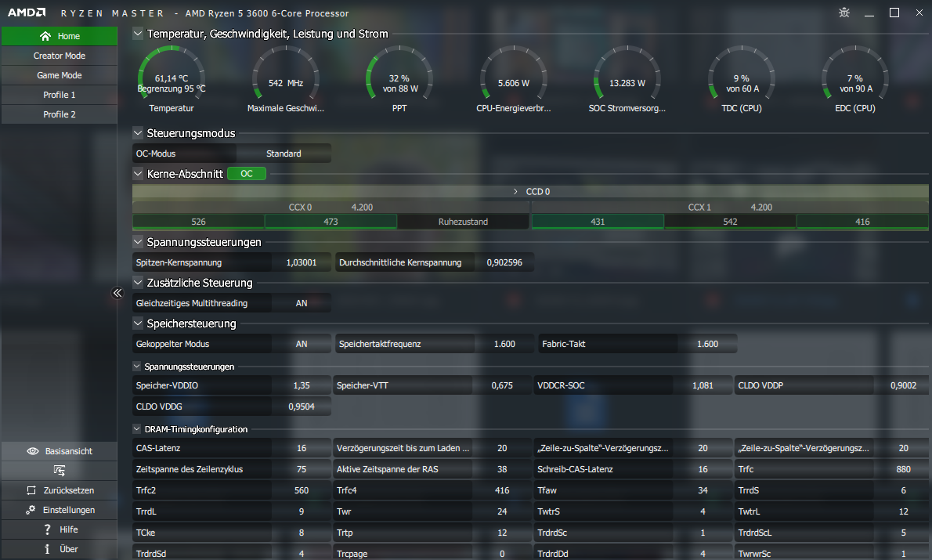Open Einstellungen
Viewport: 932px width, 560px height.
click(60, 510)
